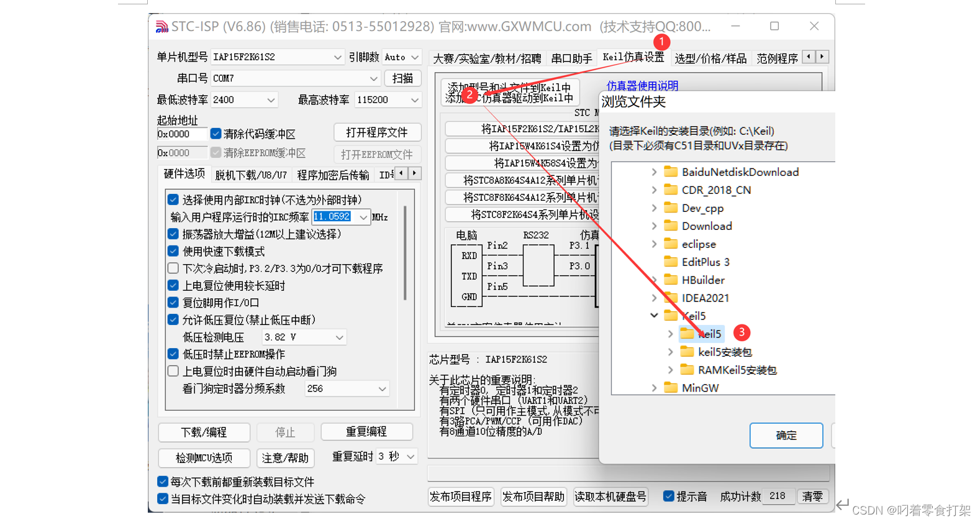The image size is (980, 522).
Task: Switch to 串口助手 tab
Action: 571,58
